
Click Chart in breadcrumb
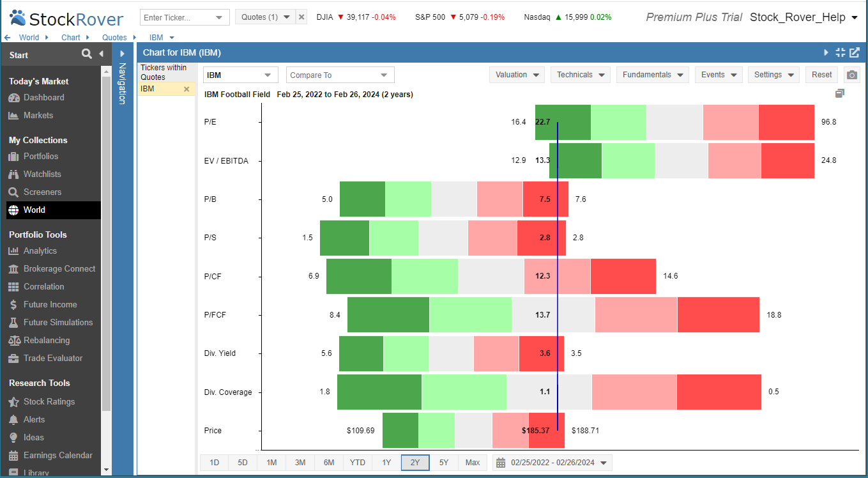[71, 38]
